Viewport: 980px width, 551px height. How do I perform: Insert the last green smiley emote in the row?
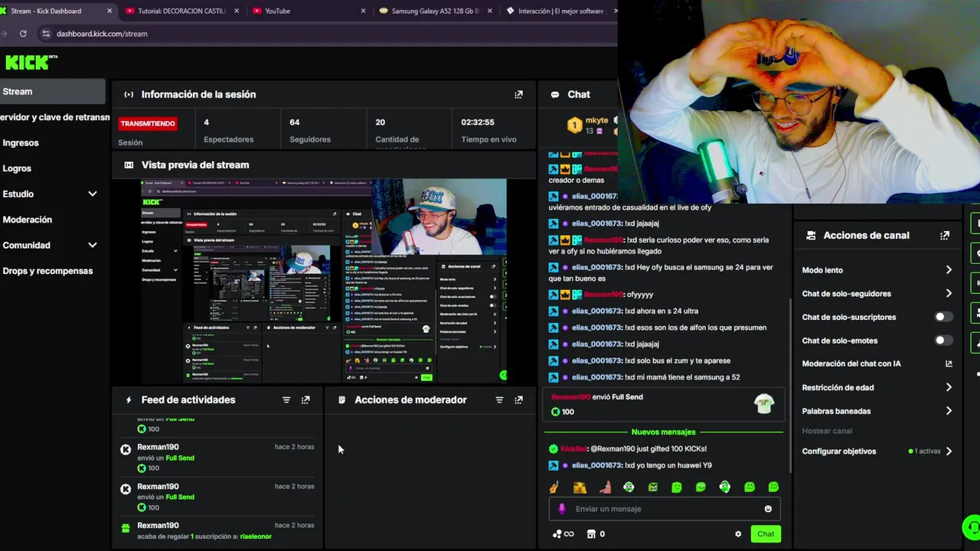(x=773, y=487)
